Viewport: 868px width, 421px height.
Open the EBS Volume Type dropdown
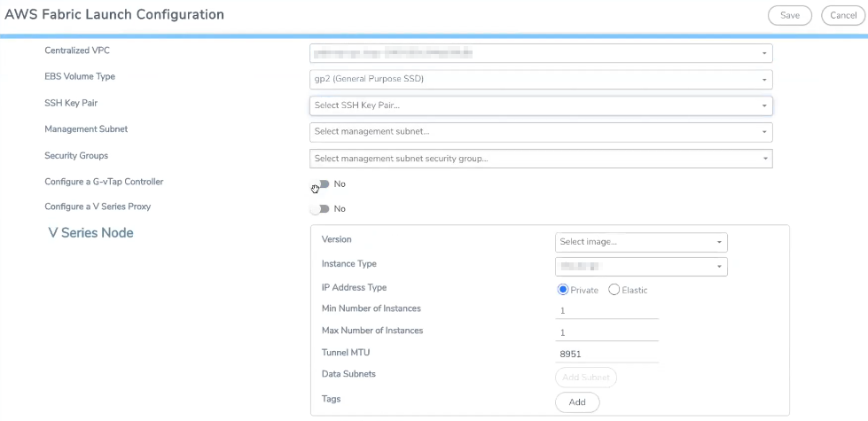[x=541, y=79]
